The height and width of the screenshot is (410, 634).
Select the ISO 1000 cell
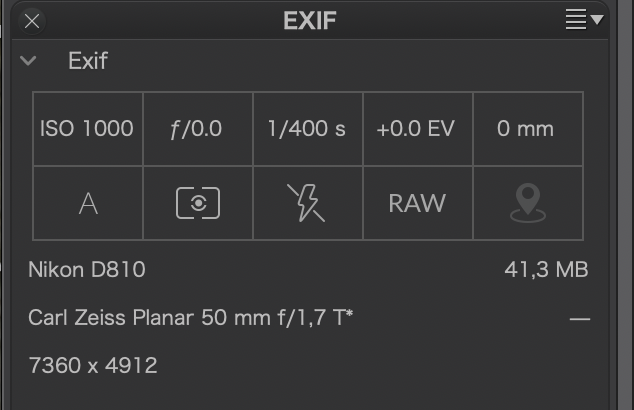(x=88, y=129)
